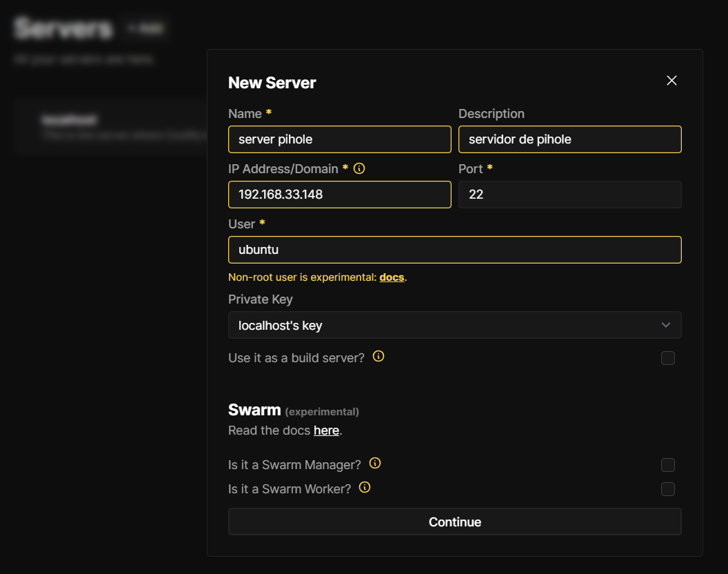Click the Swarm Manager info icon
728x574 pixels.
375,463
